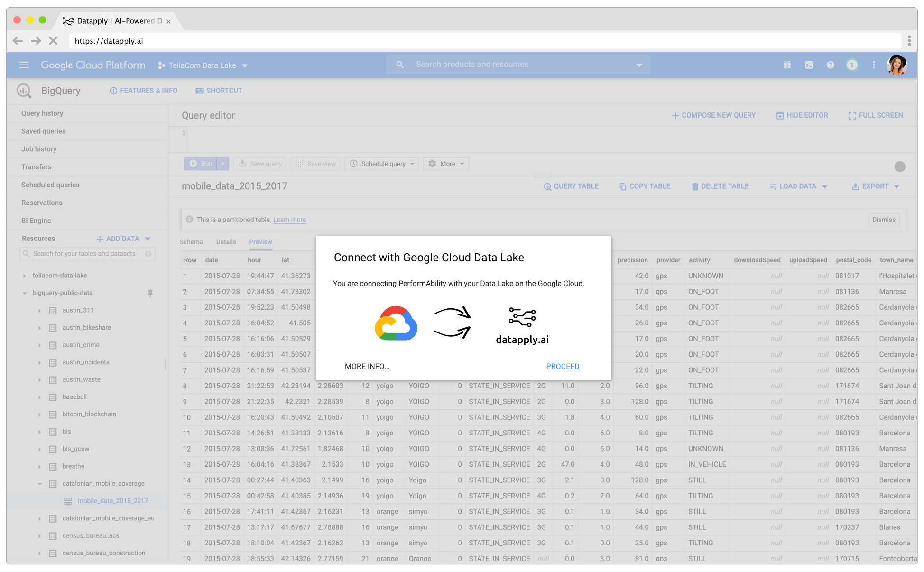The height and width of the screenshot is (572, 924).
Task: Activate the Cloud Shell terminal icon
Action: [809, 65]
